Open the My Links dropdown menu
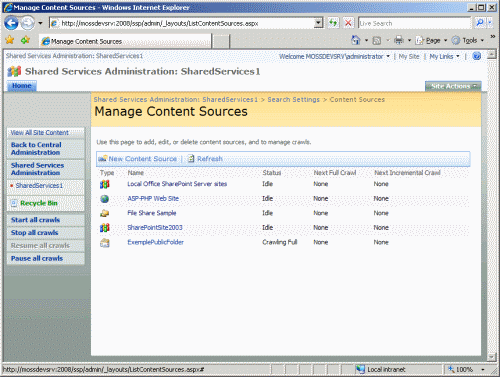This screenshot has height=377, width=500. pyautogui.click(x=444, y=56)
